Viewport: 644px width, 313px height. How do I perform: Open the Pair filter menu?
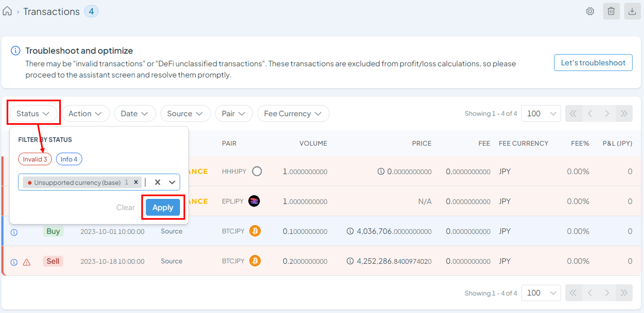click(233, 114)
